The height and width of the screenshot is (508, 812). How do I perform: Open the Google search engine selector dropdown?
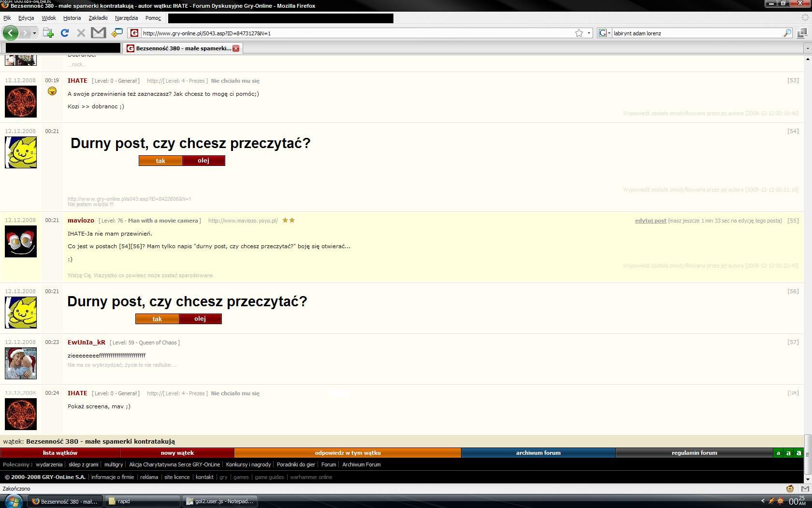[x=605, y=33]
